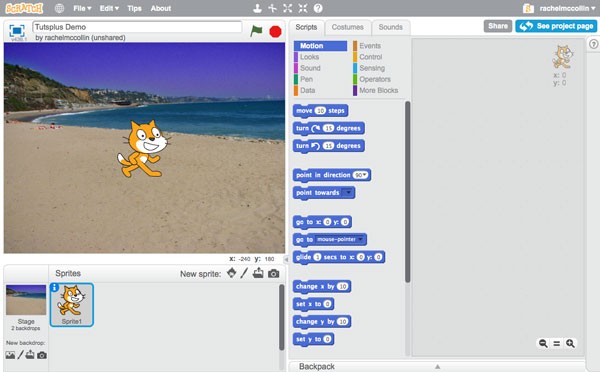600x372 pixels.
Task: Select the grow sprite tool
Action: [x=287, y=8]
